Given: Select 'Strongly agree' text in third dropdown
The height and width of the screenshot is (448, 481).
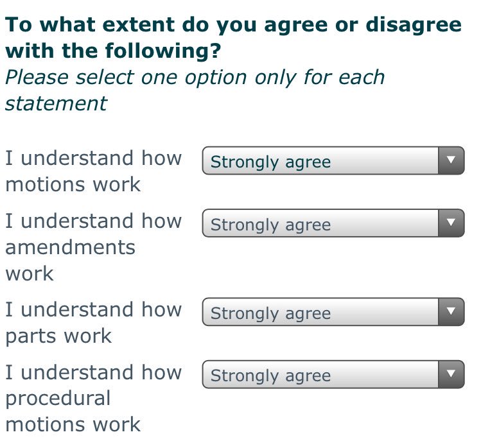Looking at the screenshot, I should 270,313.
